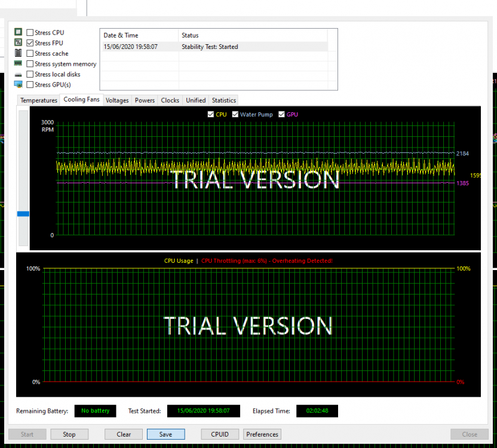497x448 pixels.
Task: Click the disk drive icon beside Stress local disks
Action: [18, 74]
